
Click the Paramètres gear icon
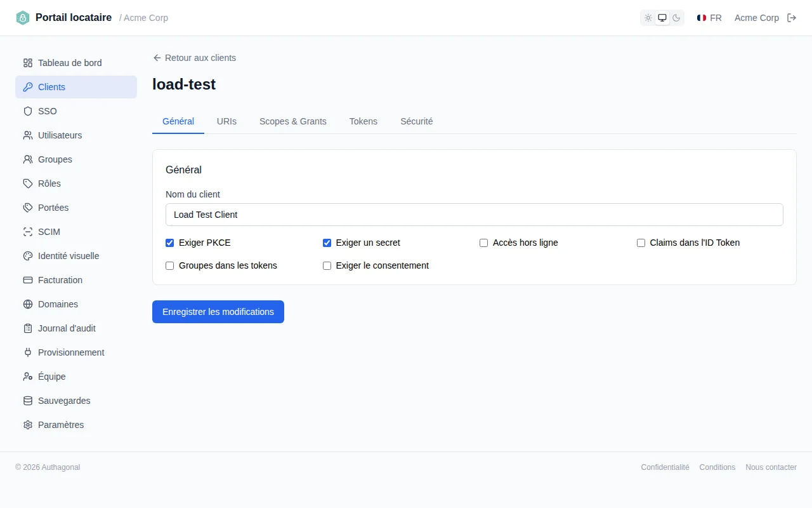coord(28,425)
